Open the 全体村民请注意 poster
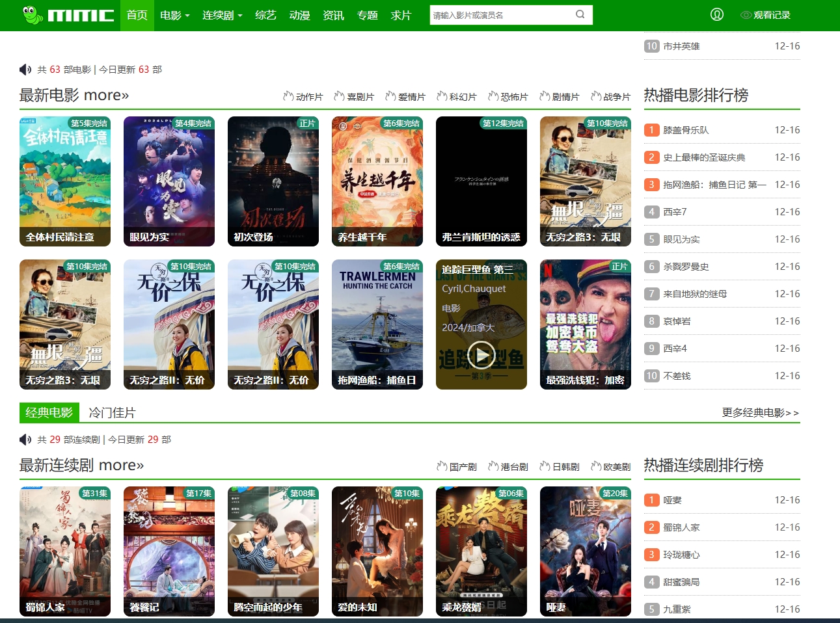 click(65, 181)
